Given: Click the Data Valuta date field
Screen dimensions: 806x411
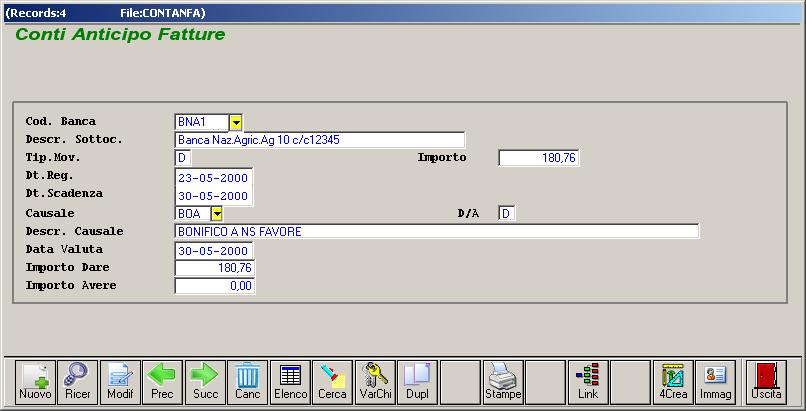Looking at the screenshot, I should click(x=214, y=251).
